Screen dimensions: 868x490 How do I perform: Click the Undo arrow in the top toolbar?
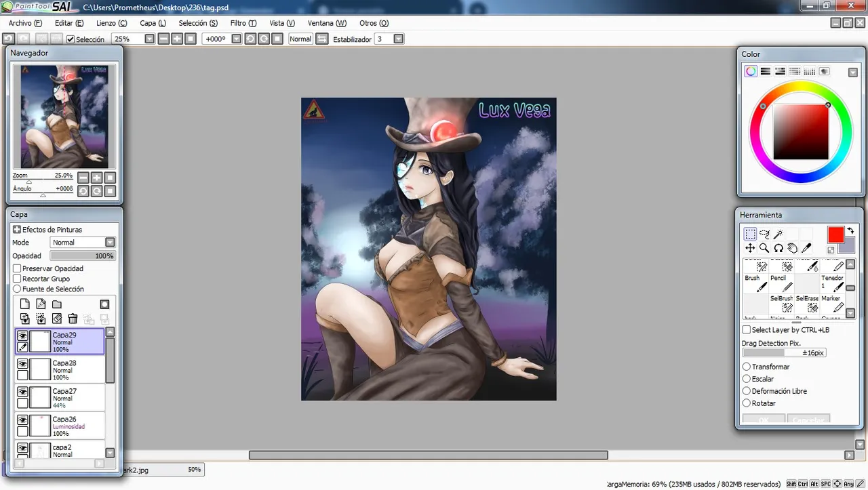(9, 39)
